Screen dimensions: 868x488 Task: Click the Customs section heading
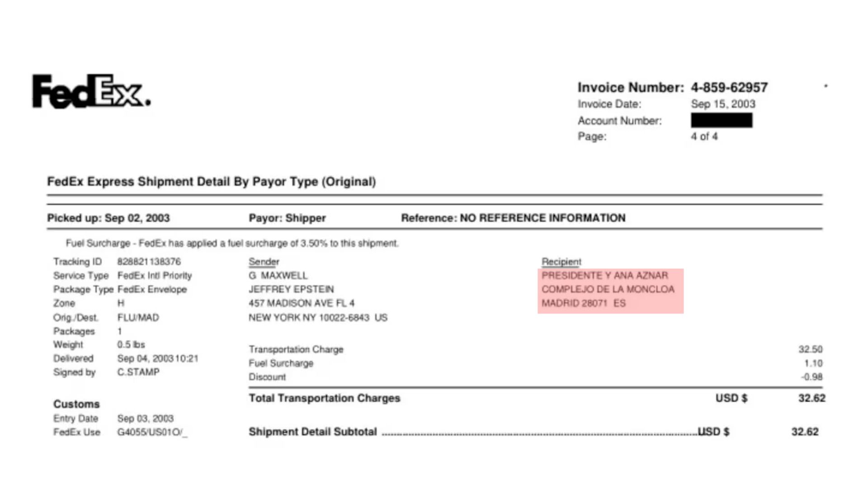[76, 404]
